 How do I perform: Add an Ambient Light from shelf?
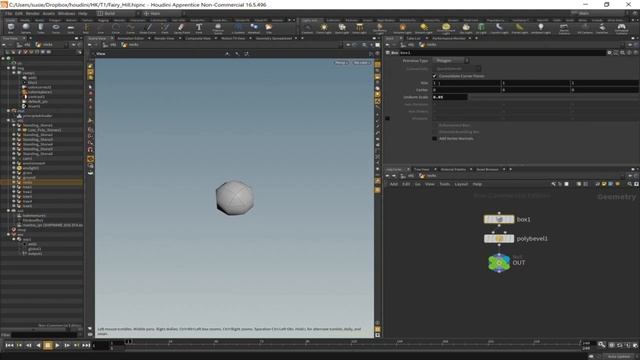click(x=541, y=29)
